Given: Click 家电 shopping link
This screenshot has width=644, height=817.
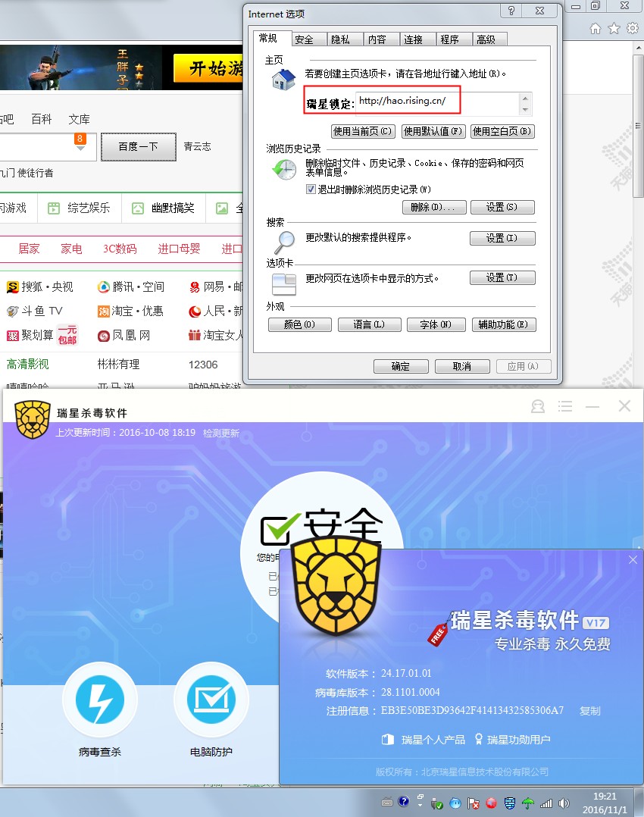Looking at the screenshot, I should point(71,249).
